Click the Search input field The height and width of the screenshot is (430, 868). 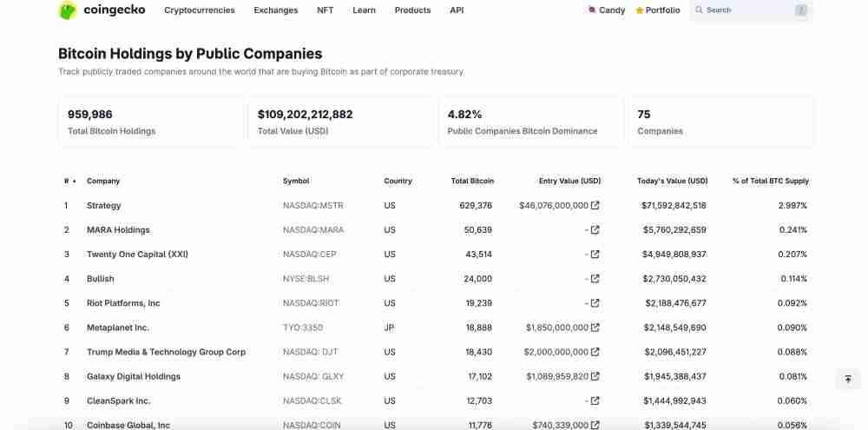point(746,10)
